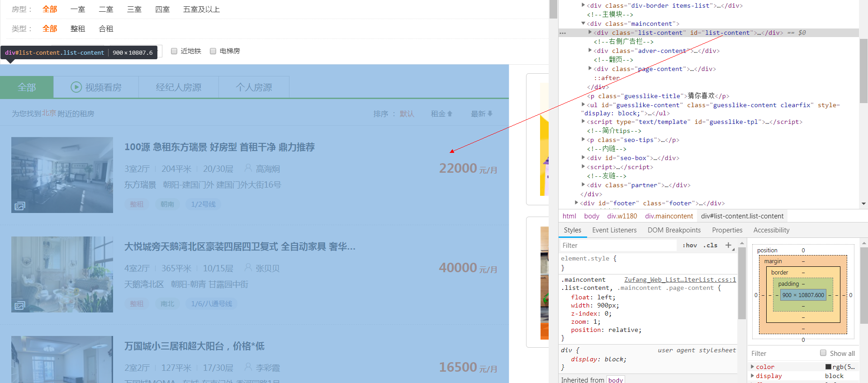Click div.maincontent in the DOM breadcrumb

click(669, 216)
